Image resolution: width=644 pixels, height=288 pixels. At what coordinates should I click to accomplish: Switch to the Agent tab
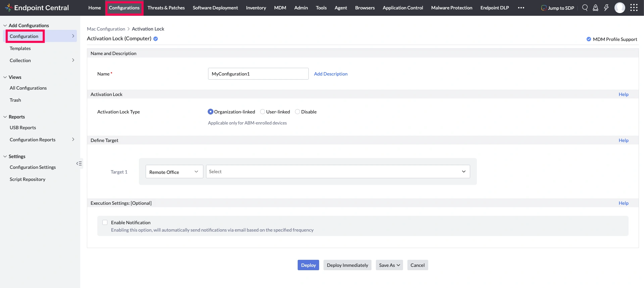tap(341, 8)
